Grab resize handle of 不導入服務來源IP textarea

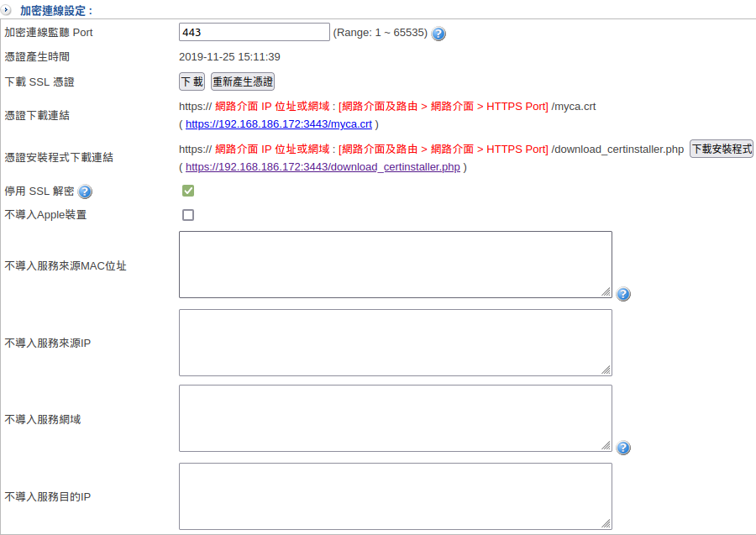(606, 370)
